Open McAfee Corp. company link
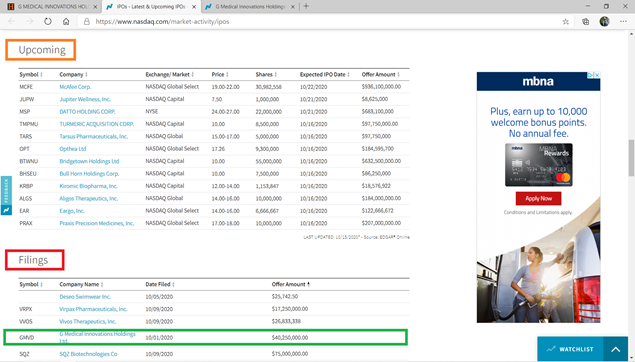Image resolution: width=635 pixels, height=362 pixels. point(75,87)
